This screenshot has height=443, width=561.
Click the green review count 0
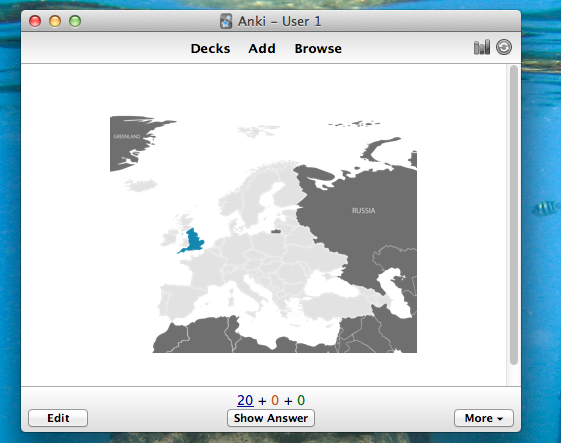click(301, 400)
